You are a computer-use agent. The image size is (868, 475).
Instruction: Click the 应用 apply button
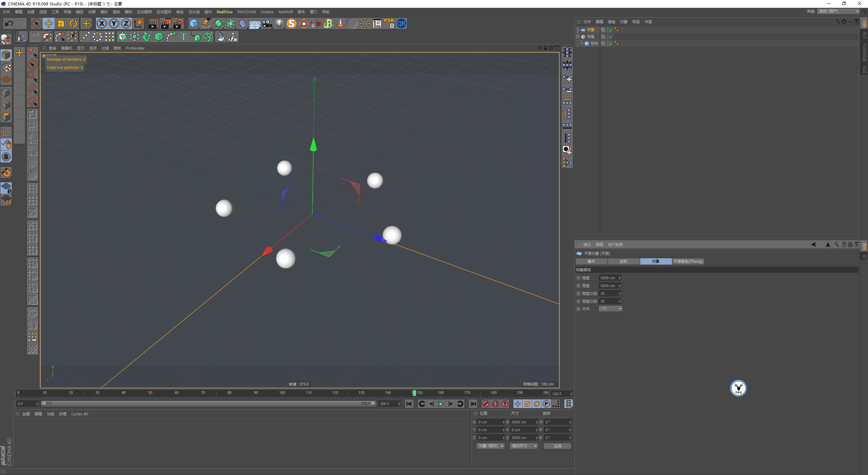point(557,446)
